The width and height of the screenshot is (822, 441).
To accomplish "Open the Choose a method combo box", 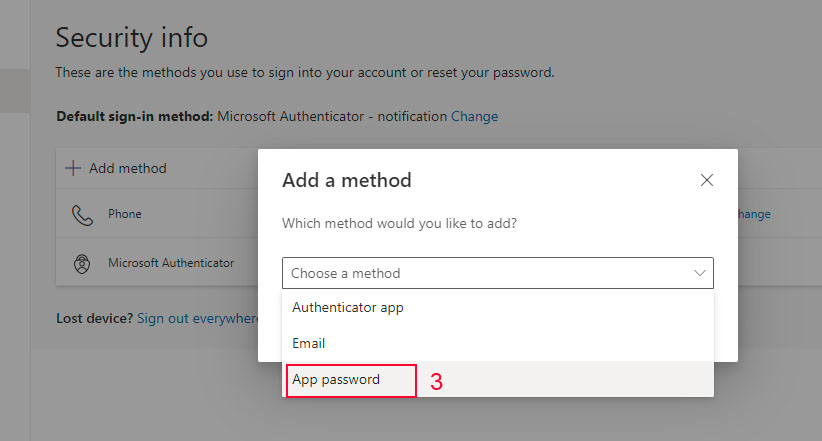I will pos(497,273).
